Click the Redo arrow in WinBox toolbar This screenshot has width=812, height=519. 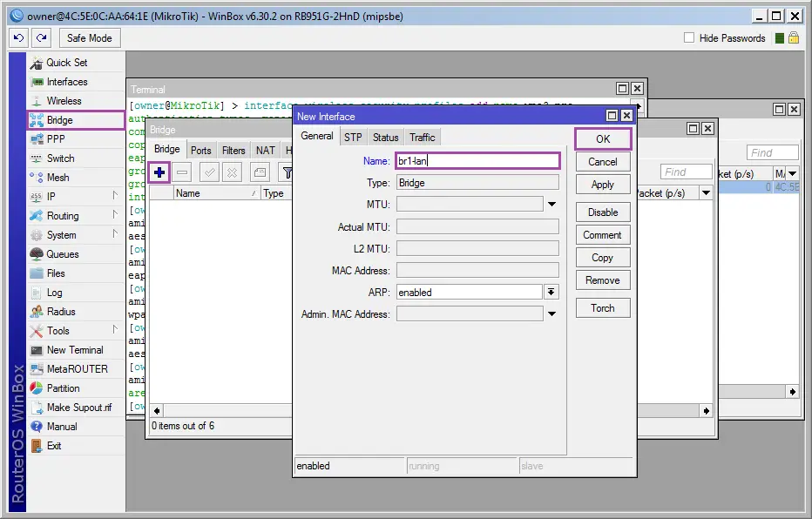pos(42,37)
